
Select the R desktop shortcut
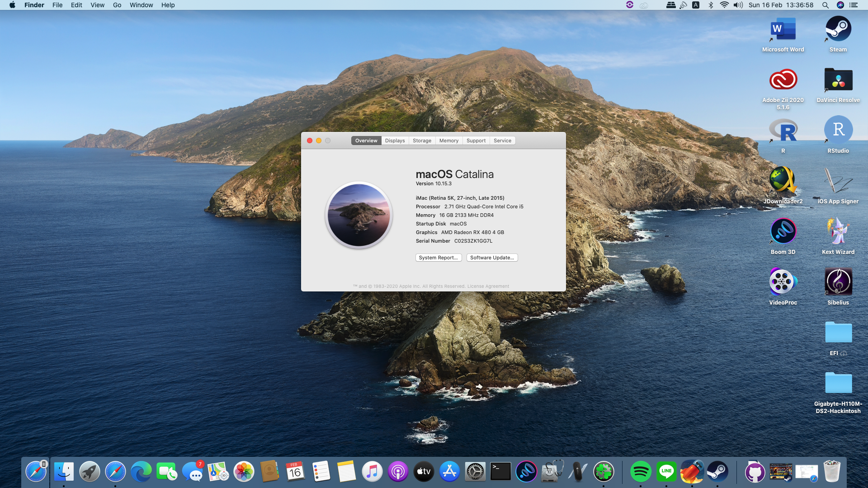tap(783, 131)
